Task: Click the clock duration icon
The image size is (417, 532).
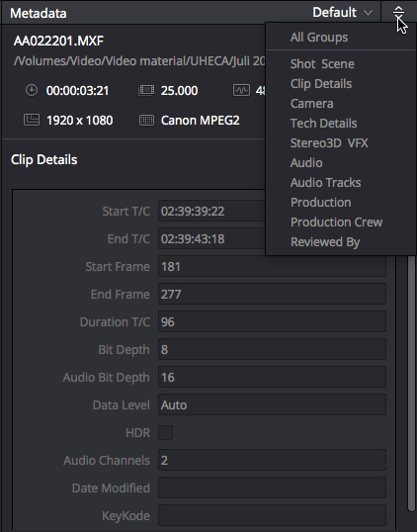Action: tap(32, 91)
